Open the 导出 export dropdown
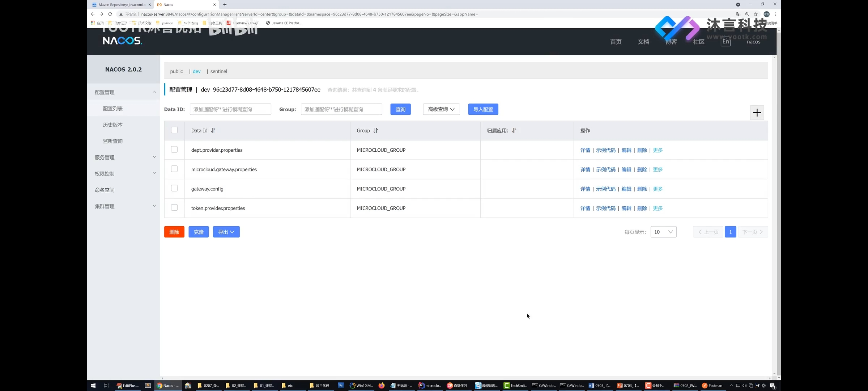The width and height of the screenshot is (868, 391). coord(226,232)
